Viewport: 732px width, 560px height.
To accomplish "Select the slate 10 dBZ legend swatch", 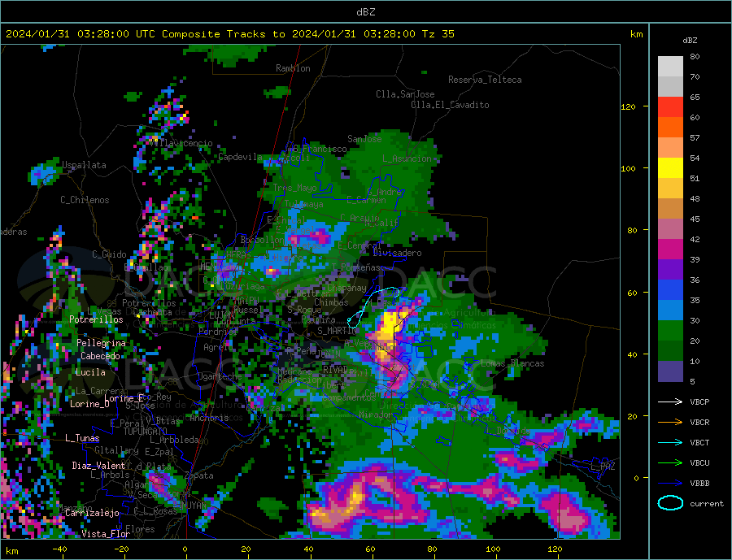I will (x=670, y=371).
